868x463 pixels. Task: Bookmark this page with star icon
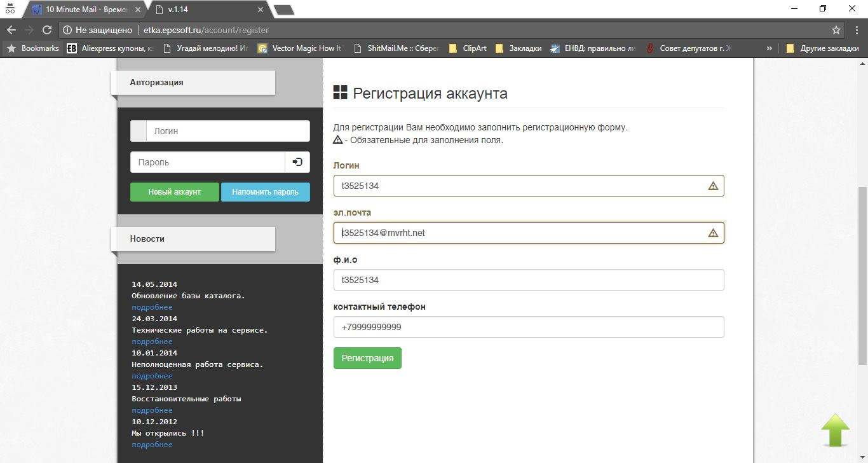pos(836,30)
